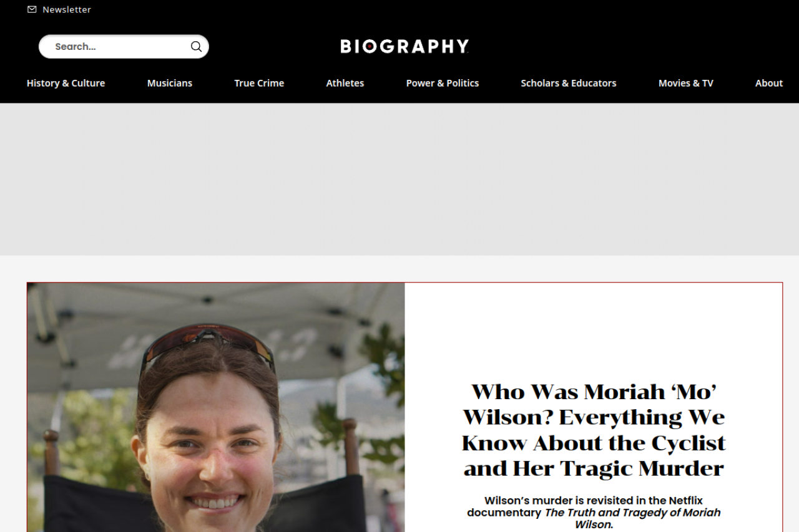Click the Moriah Wilson article photo
The image size is (799, 532).
216,407
